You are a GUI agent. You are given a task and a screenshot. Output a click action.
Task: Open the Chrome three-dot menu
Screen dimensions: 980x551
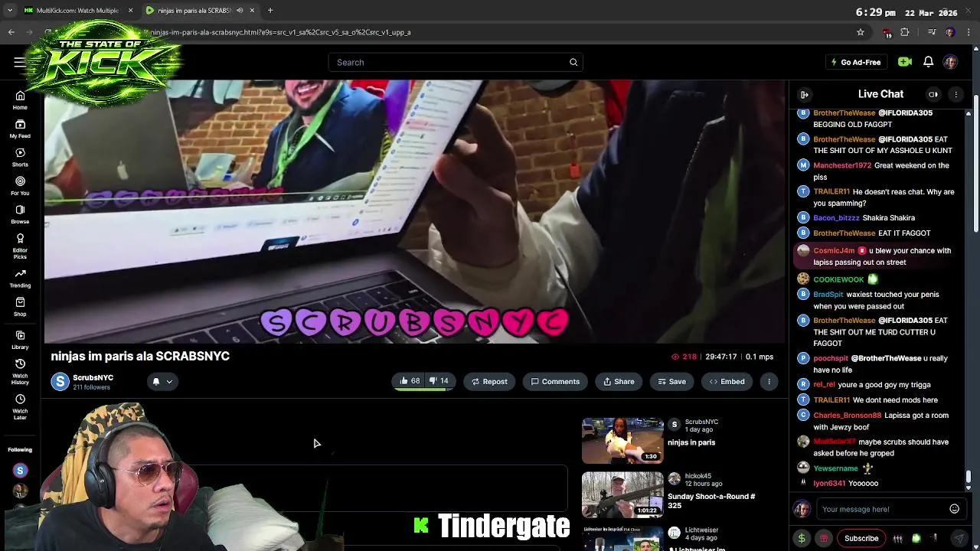969,32
